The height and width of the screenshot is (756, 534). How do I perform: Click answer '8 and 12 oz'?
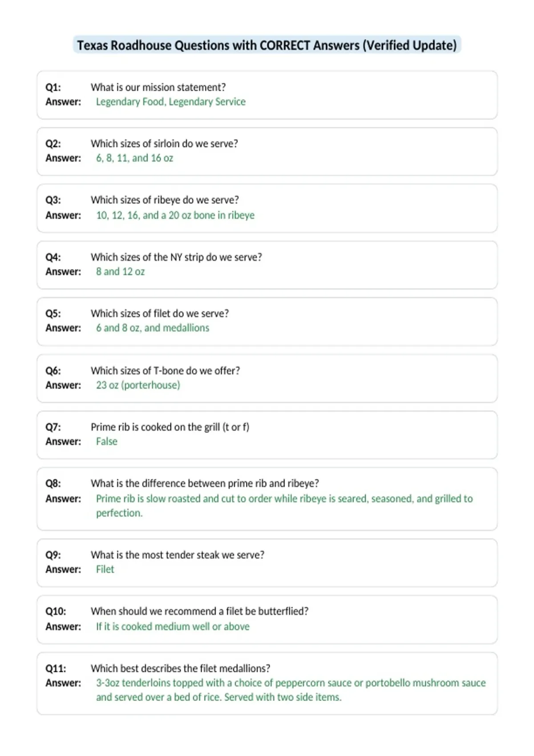[x=120, y=272]
